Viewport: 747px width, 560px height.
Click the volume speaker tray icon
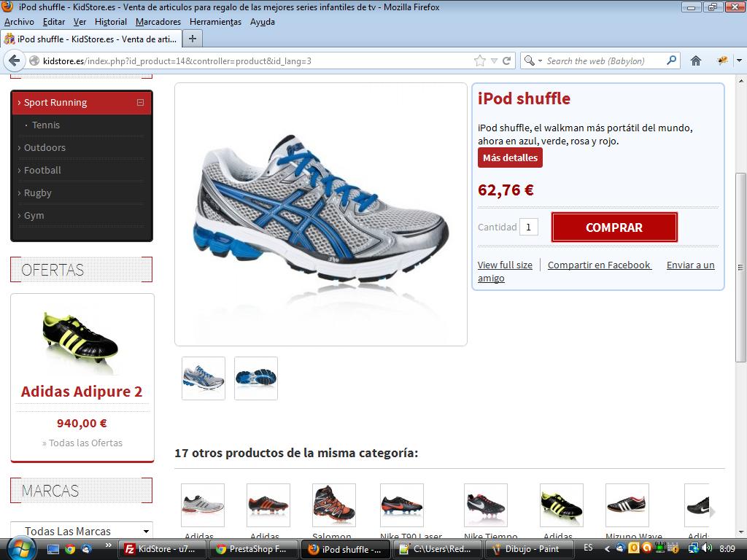point(706,548)
